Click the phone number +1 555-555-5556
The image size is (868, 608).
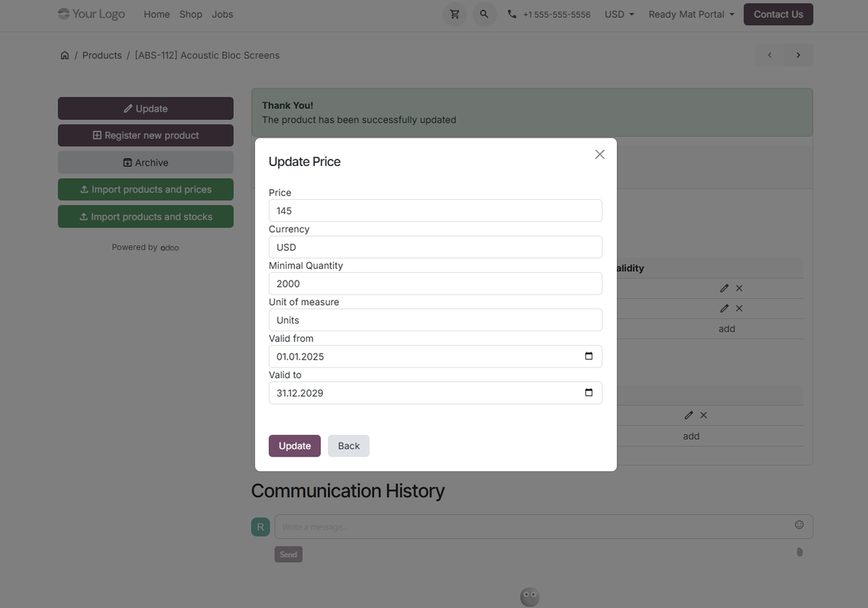pos(556,15)
